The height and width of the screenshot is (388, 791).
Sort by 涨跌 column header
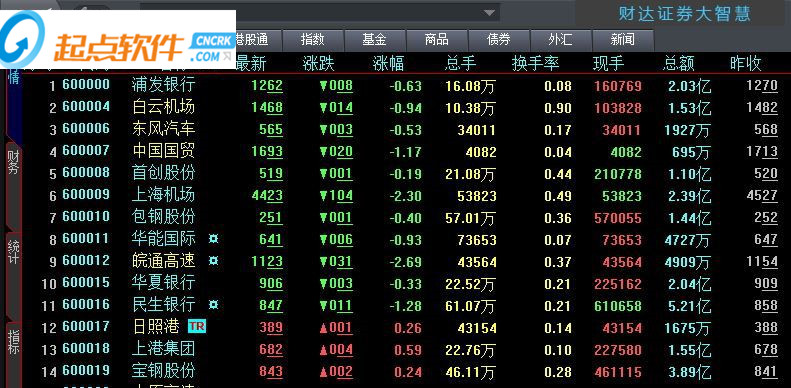[319, 64]
